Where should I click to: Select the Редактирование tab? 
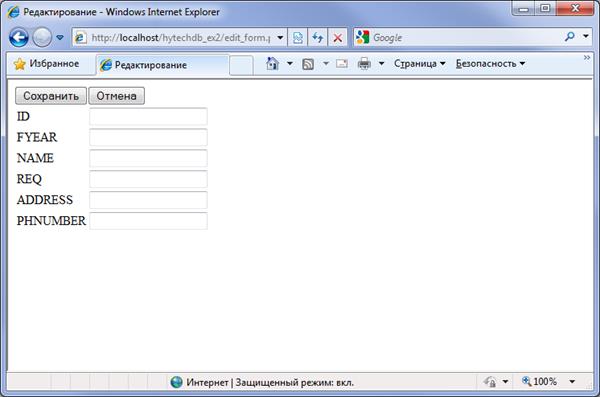click(x=162, y=65)
